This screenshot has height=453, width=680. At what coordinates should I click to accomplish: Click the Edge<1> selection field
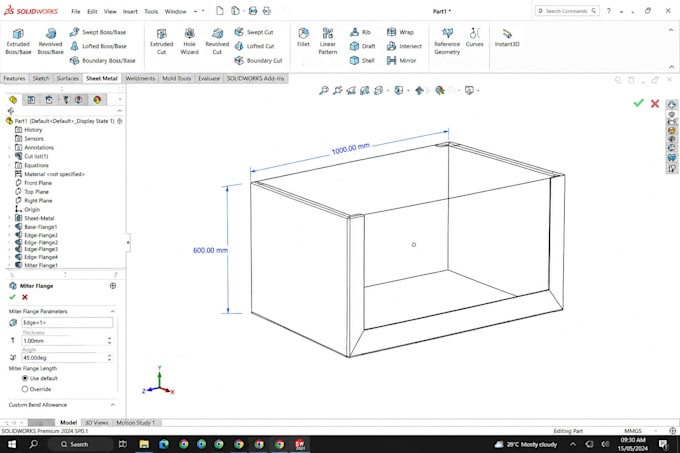tap(67, 323)
